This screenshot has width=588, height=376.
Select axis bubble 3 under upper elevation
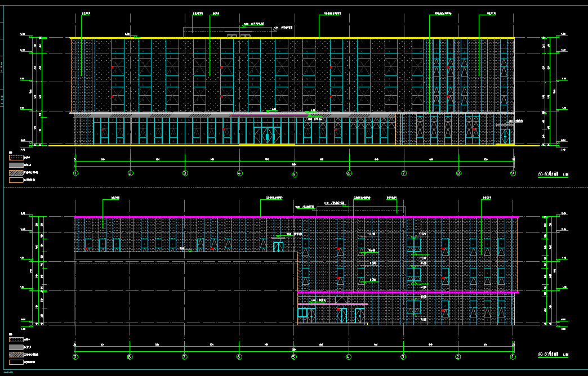click(185, 173)
